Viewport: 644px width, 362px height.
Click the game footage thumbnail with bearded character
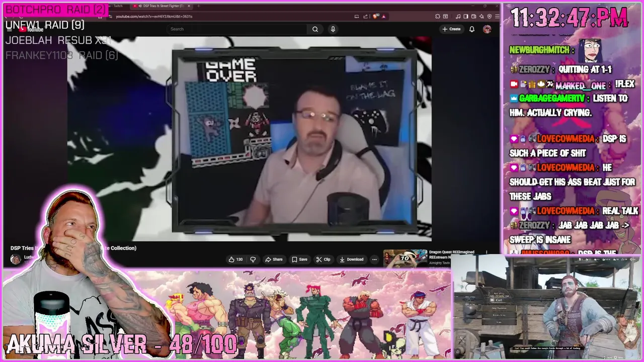(x=547, y=306)
